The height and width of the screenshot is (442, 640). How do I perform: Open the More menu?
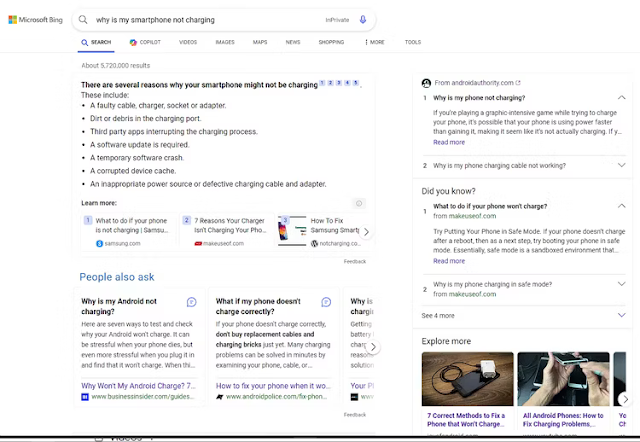pos(375,42)
